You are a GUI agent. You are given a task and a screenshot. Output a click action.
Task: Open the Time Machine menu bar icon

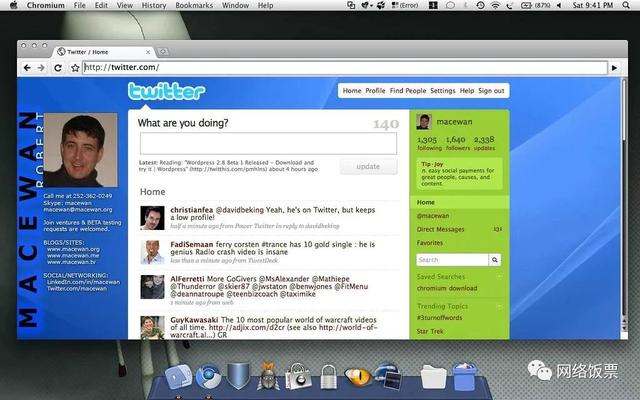pyautogui.click(x=480, y=5)
